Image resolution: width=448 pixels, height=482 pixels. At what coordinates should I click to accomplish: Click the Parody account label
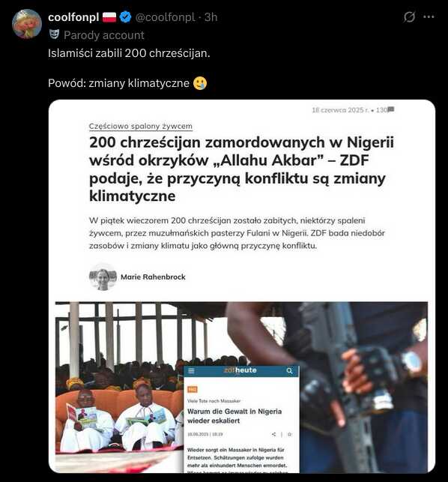coord(104,35)
